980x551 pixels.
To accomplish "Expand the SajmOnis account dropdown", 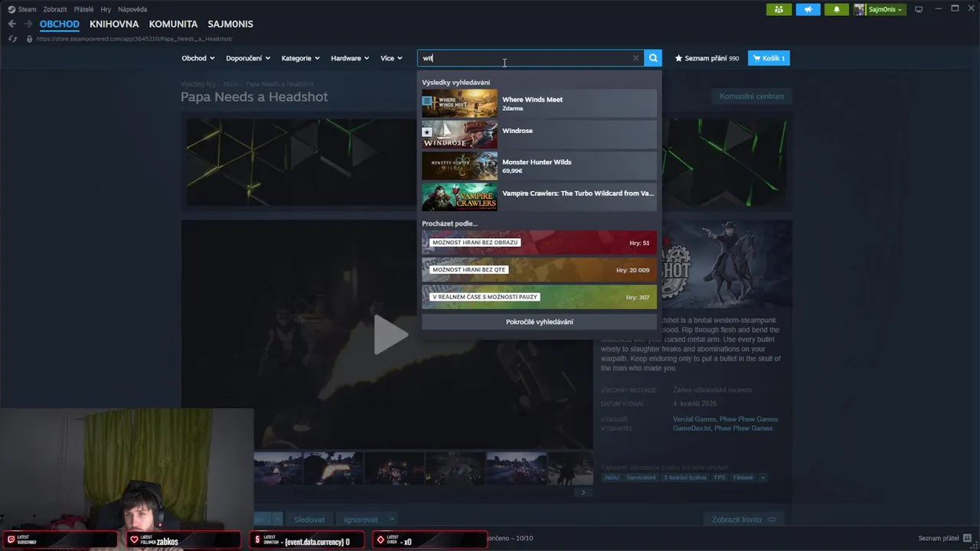I will [879, 9].
